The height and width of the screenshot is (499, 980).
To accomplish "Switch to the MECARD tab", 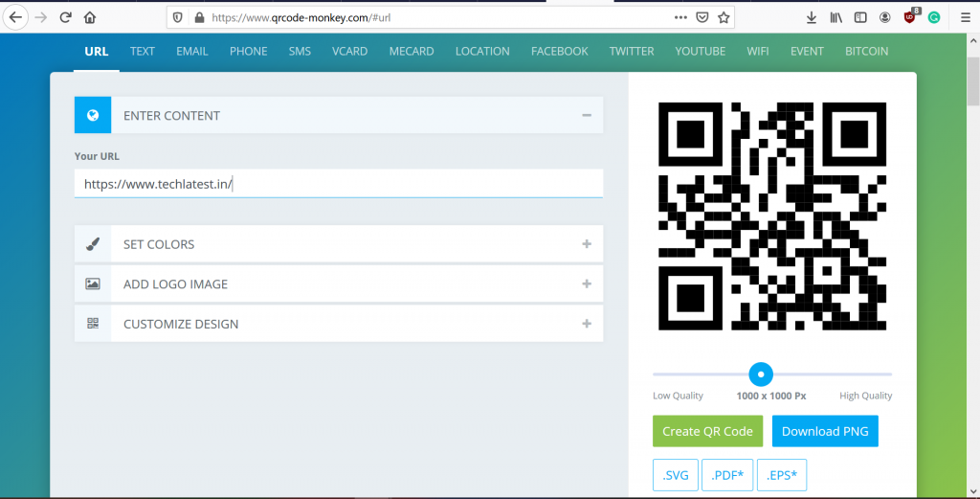I will coord(412,52).
